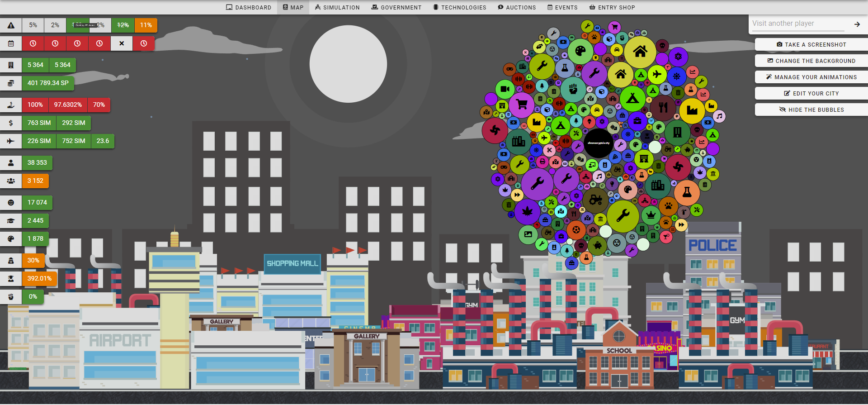Click Take a Screenshot button

(x=811, y=44)
